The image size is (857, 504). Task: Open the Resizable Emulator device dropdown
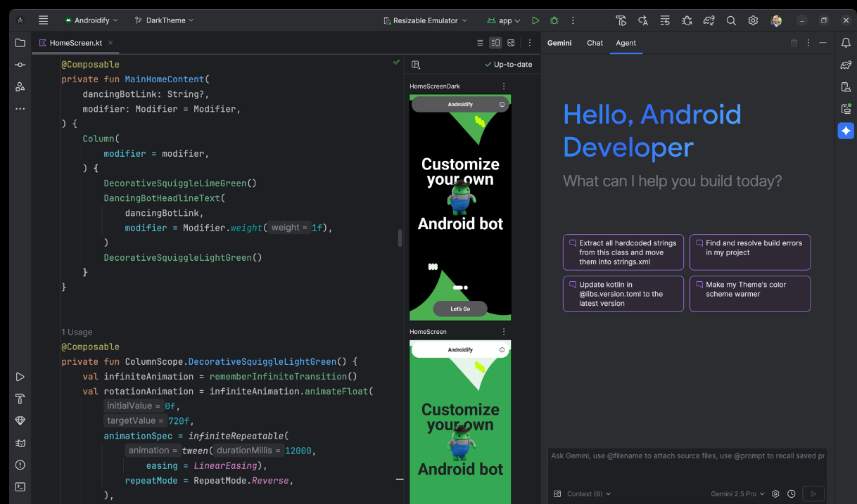[x=425, y=20]
